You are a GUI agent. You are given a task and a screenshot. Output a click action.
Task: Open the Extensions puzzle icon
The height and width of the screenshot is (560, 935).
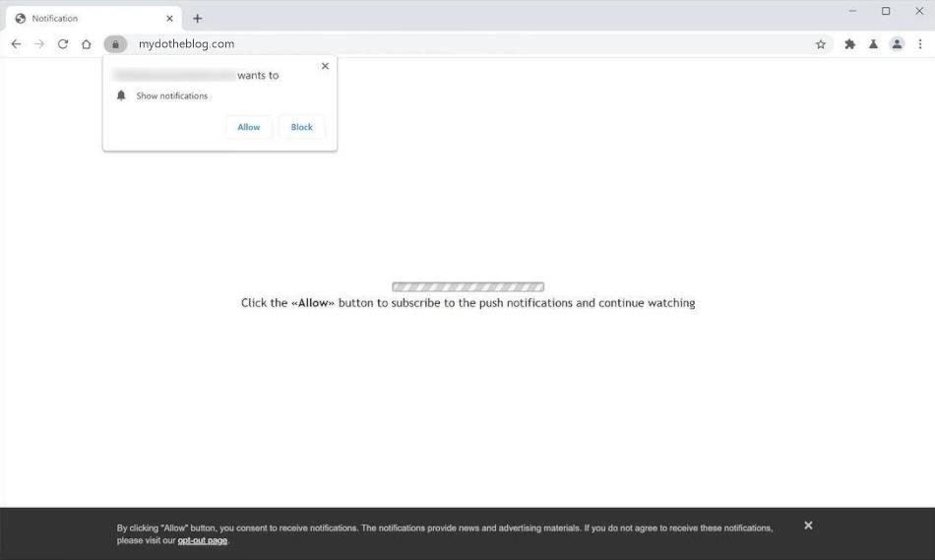tap(849, 44)
